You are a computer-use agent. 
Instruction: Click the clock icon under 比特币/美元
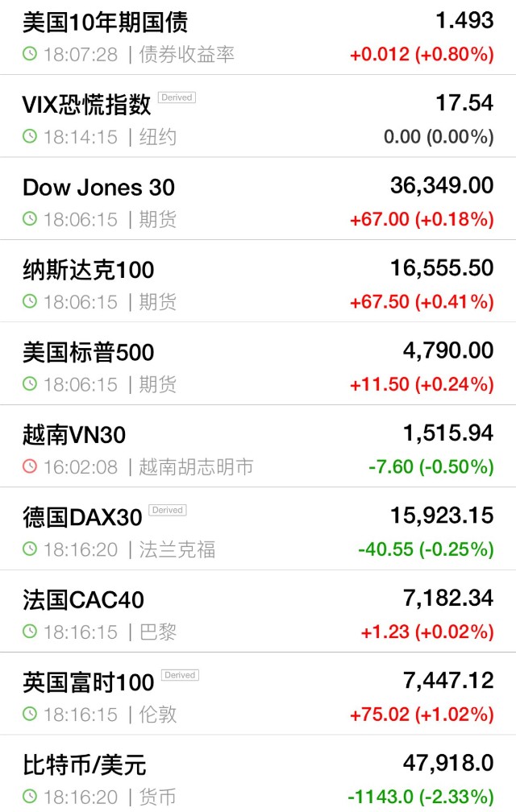(x=30, y=797)
